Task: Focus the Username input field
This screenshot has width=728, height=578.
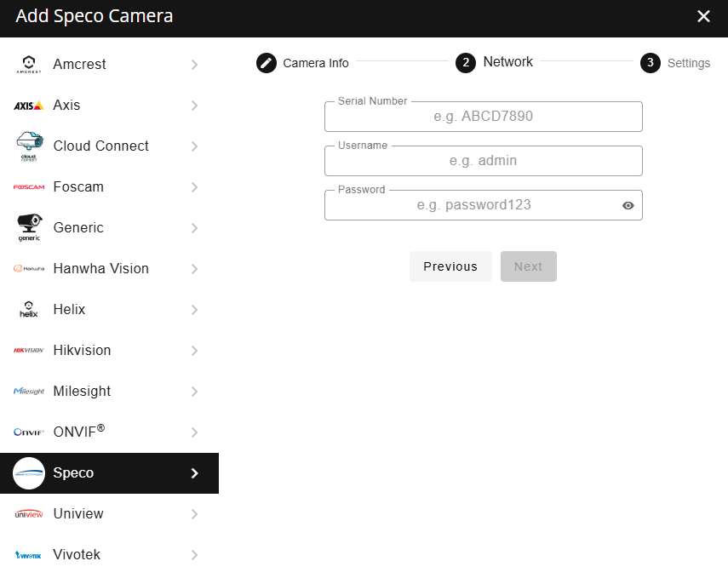Action: 484,161
